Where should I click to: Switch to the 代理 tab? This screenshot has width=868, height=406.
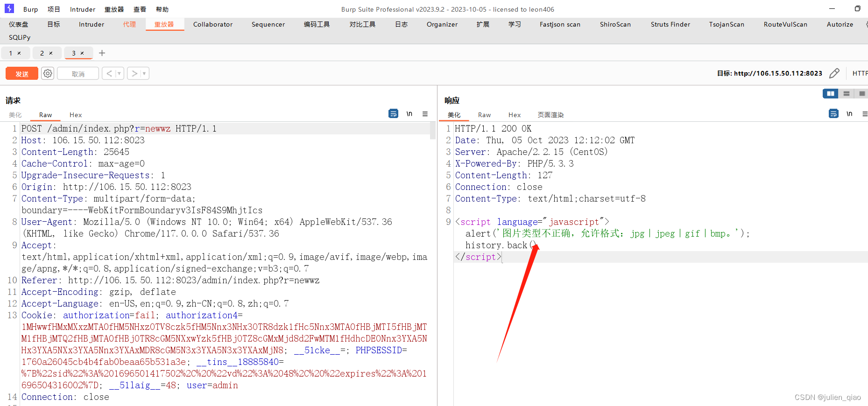click(x=129, y=24)
